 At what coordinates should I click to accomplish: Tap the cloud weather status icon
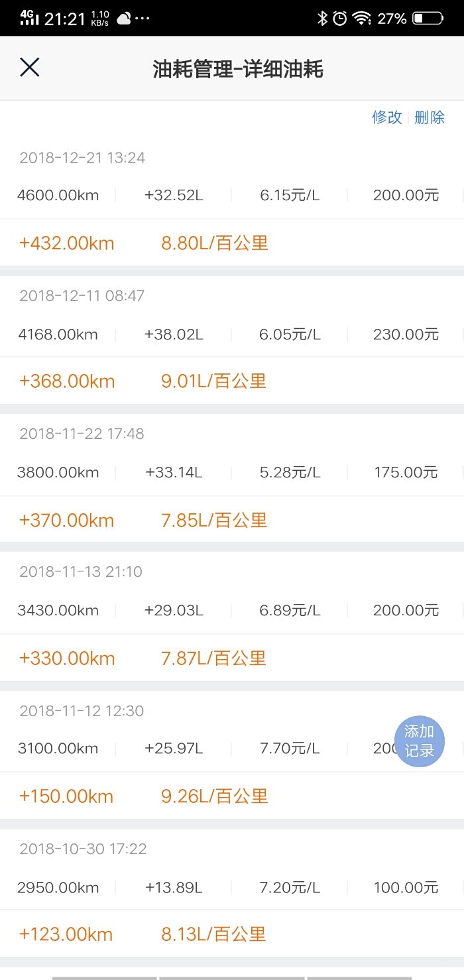(x=124, y=19)
